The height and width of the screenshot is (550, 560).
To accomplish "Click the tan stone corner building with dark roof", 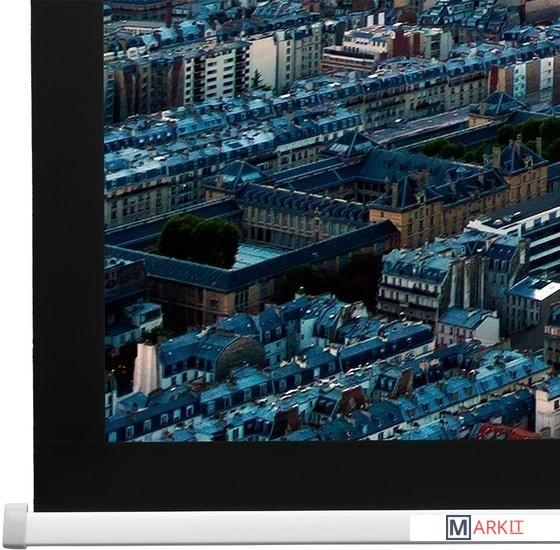I will tap(405, 214).
